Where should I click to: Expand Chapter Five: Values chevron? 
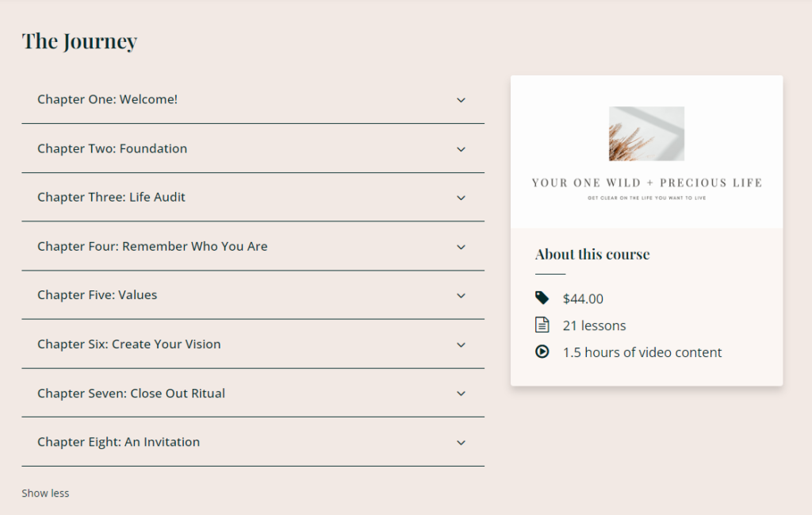tap(461, 295)
